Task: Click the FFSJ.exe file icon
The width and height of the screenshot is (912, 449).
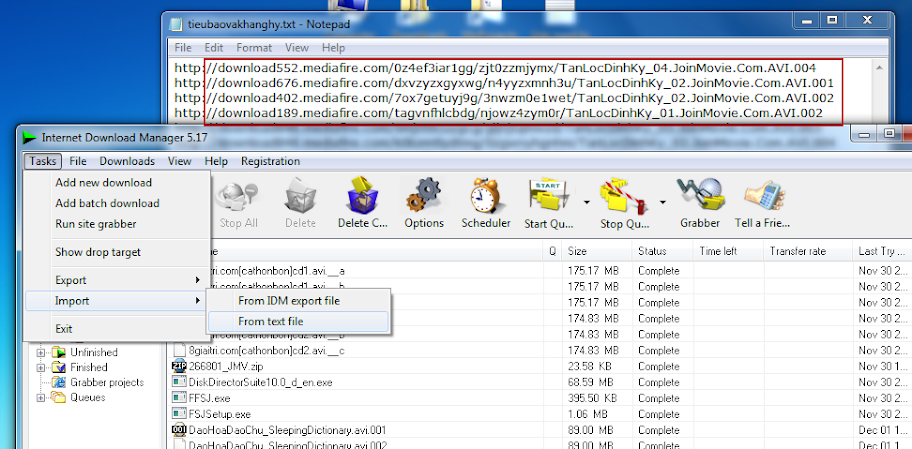Action: 179,398
